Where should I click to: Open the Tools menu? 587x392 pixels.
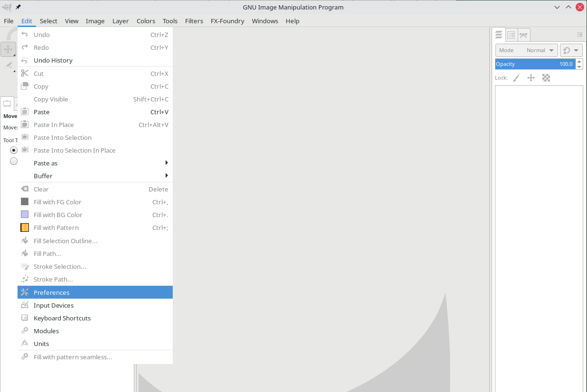(170, 21)
